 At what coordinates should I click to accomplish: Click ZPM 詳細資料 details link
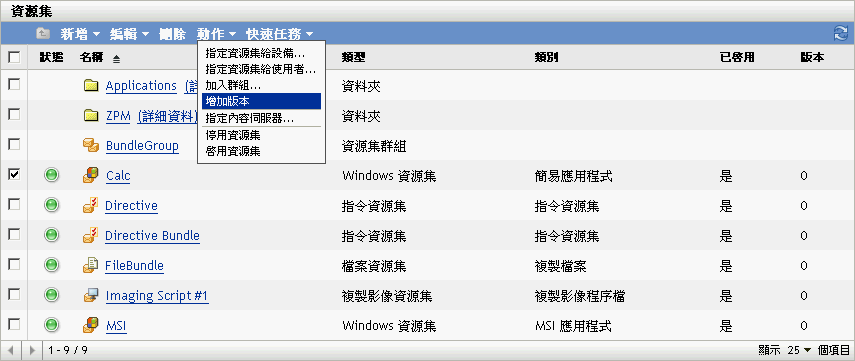click(x=167, y=116)
